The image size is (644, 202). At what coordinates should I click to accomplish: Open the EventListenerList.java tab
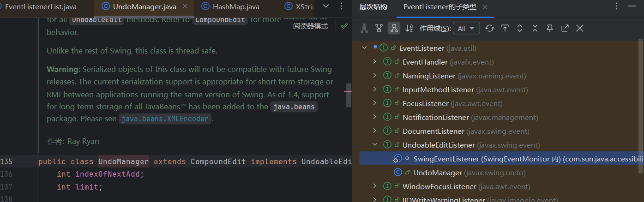[41, 7]
